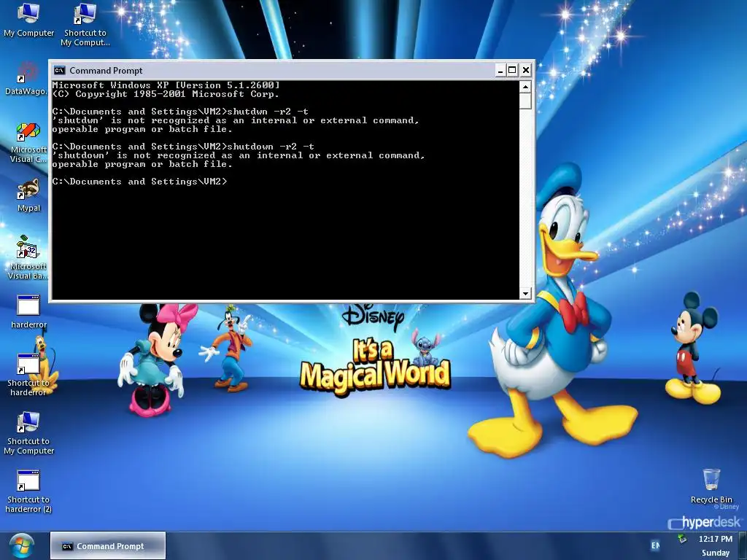Select the Shortcut to harderror icon
This screenshot has height=560, width=747.
coord(28,375)
